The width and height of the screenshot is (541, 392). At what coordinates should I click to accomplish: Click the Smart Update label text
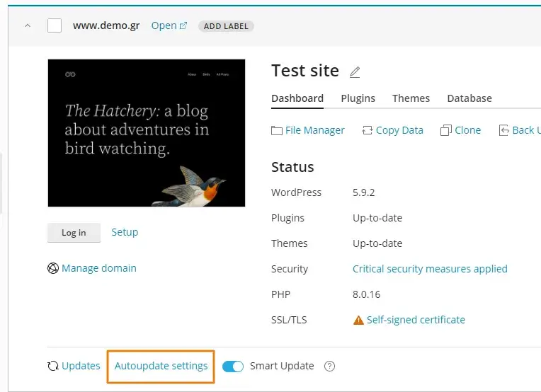click(x=282, y=366)
